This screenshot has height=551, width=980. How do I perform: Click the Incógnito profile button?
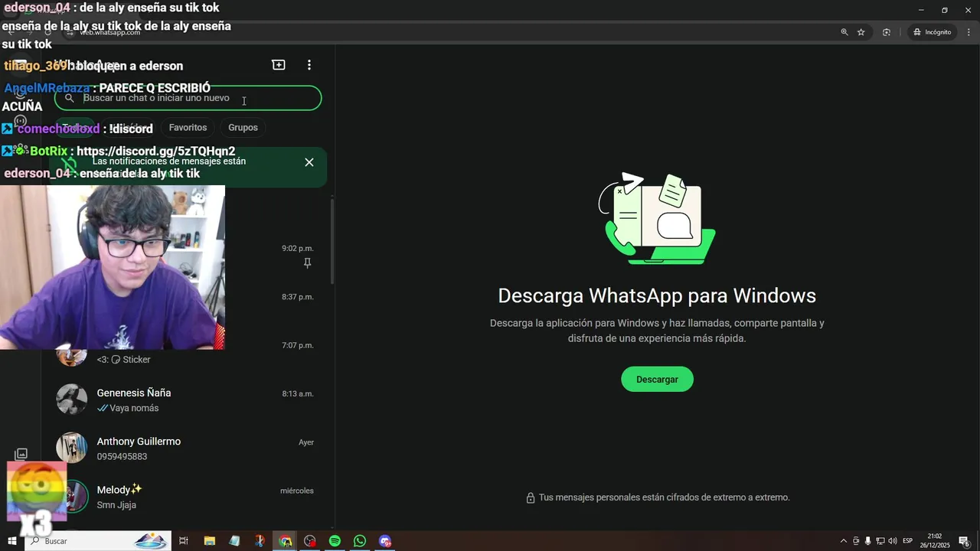click(x=932, y=32)
